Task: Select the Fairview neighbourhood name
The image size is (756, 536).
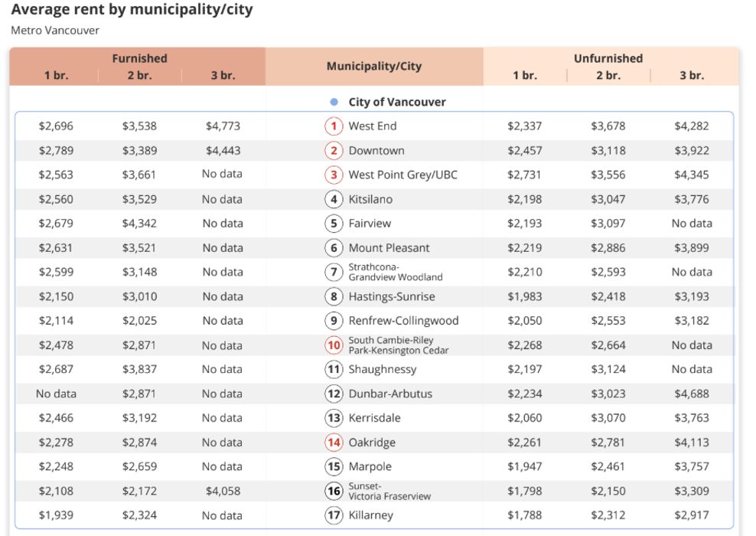Action: (x=370, y=224)
